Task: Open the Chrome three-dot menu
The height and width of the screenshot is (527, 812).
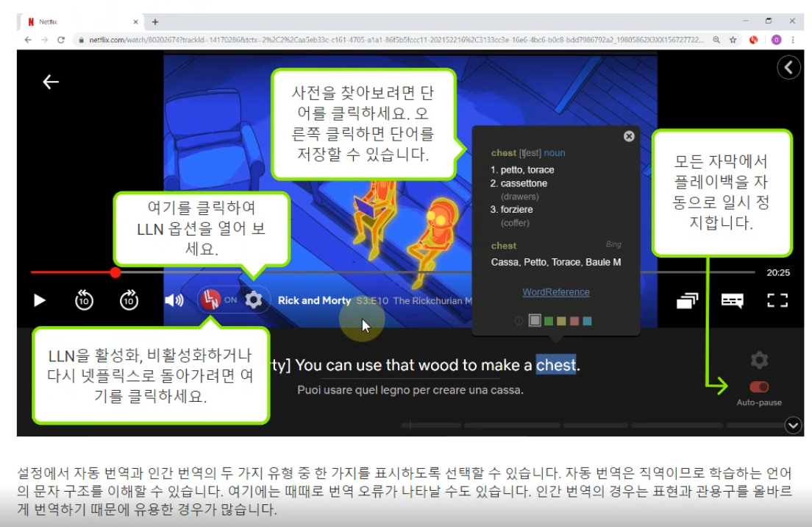Action: tap(793, 40)
